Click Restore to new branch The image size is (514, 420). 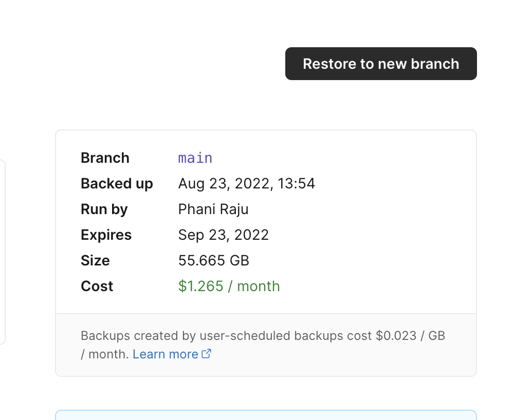(380, 63)
